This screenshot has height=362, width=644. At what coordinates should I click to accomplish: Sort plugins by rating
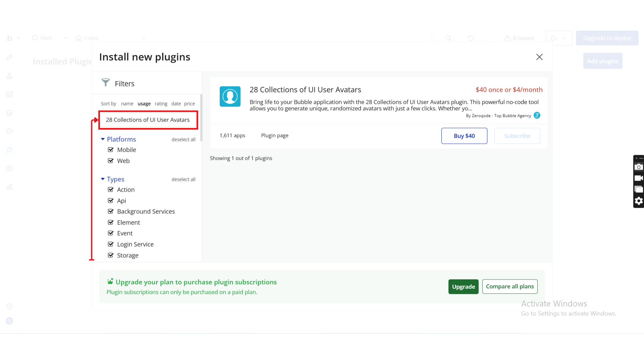(161, 104)
